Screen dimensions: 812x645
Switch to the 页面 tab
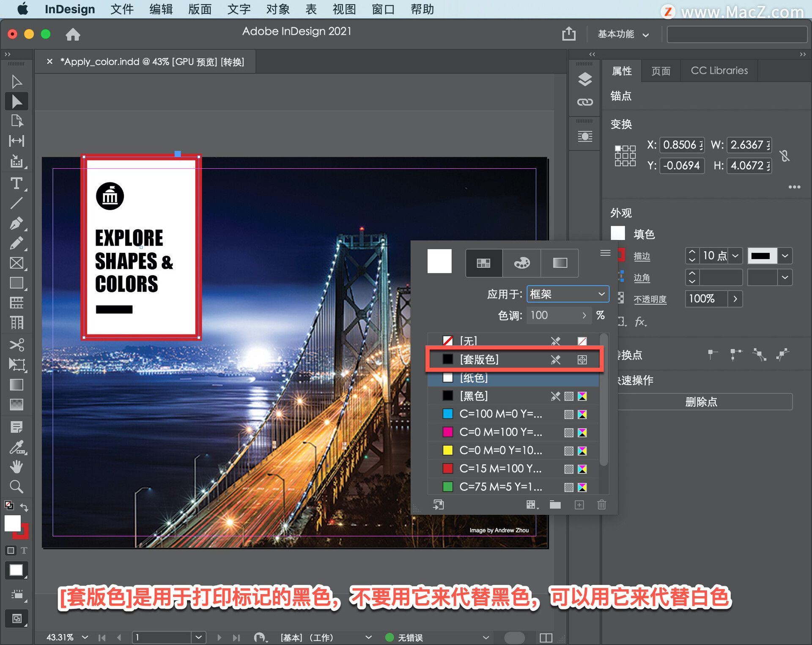(660, 71)
